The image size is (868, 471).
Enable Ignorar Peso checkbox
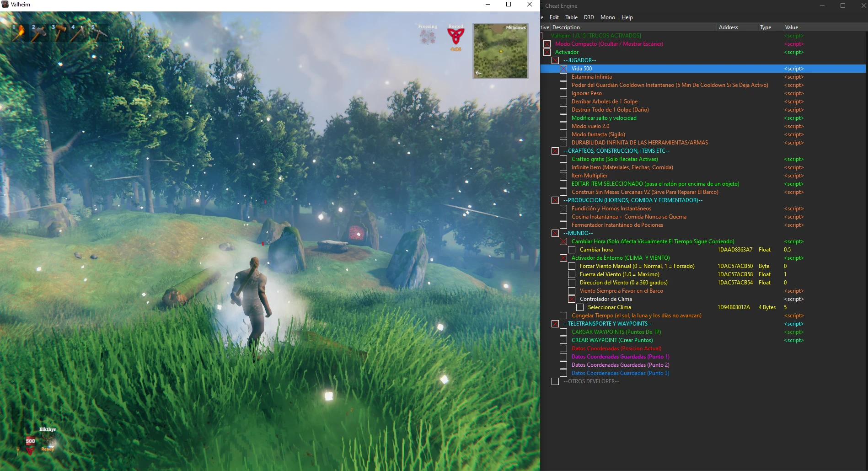(563, 93)
